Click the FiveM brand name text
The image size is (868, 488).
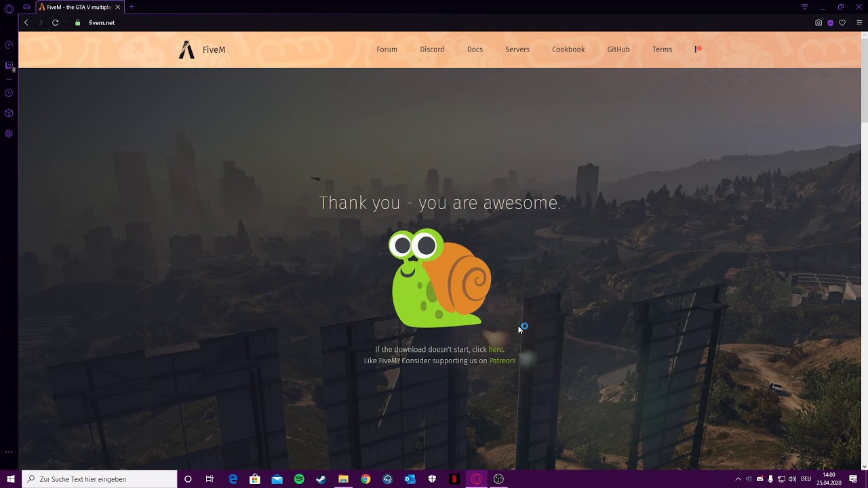pos(214,49)
